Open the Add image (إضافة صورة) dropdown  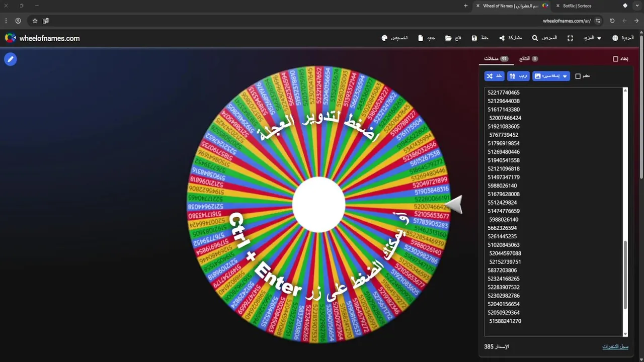tap(551, 76)
